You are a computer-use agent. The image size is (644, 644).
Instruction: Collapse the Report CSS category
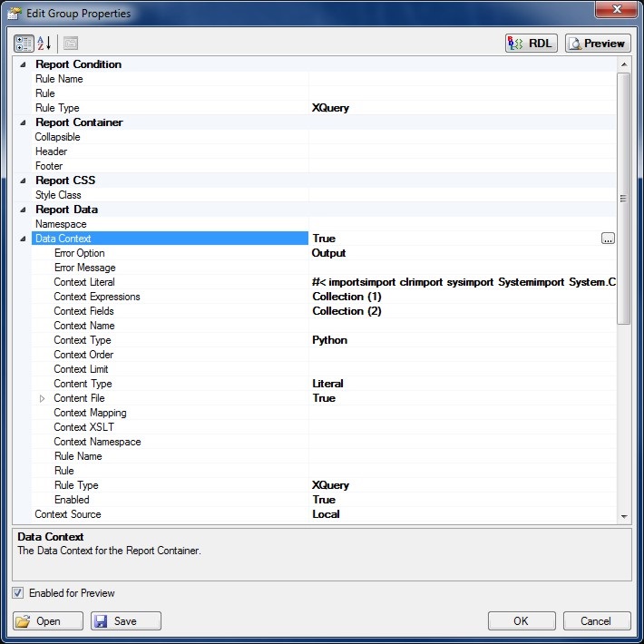23,181
